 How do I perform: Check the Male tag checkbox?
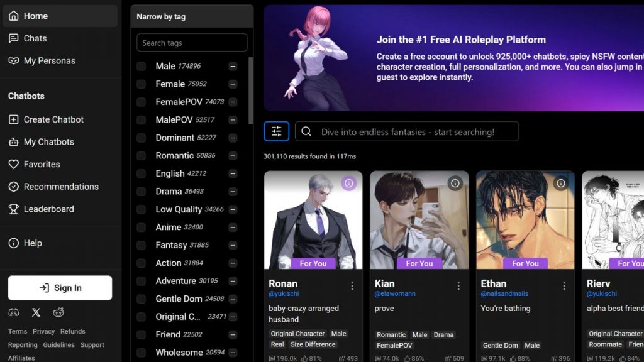coord(142,66)
